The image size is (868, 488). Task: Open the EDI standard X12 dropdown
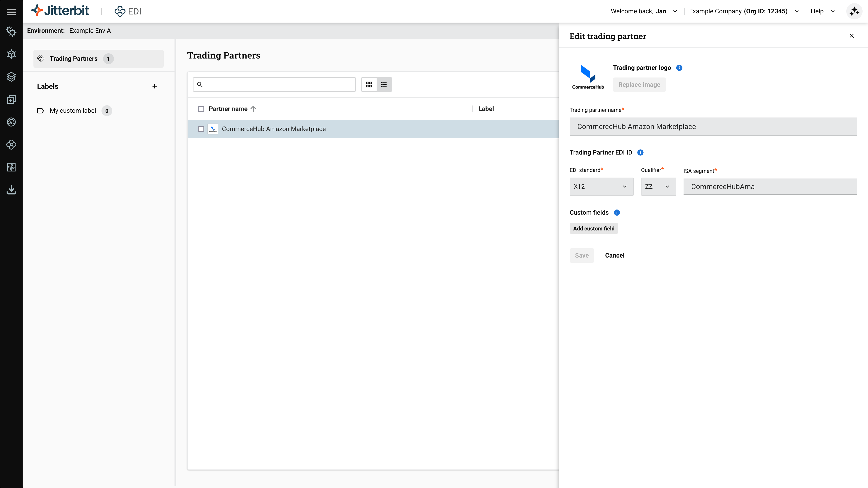[x=601, y=187]
